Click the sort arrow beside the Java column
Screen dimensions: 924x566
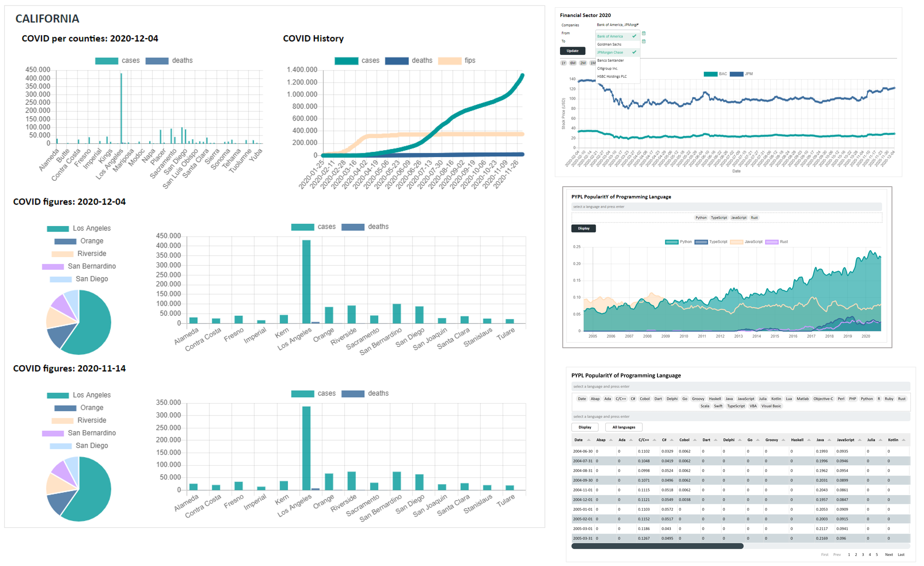tap(829, 440)
